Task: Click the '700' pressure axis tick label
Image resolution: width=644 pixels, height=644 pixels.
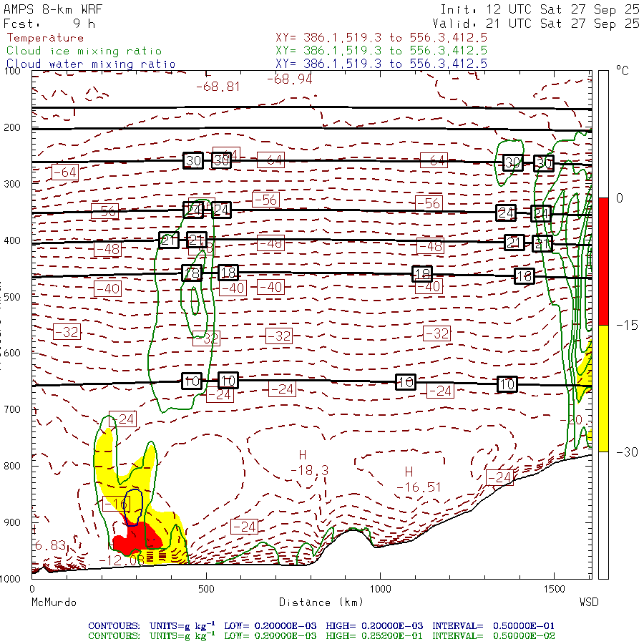Action: click(x=12, y=409)
